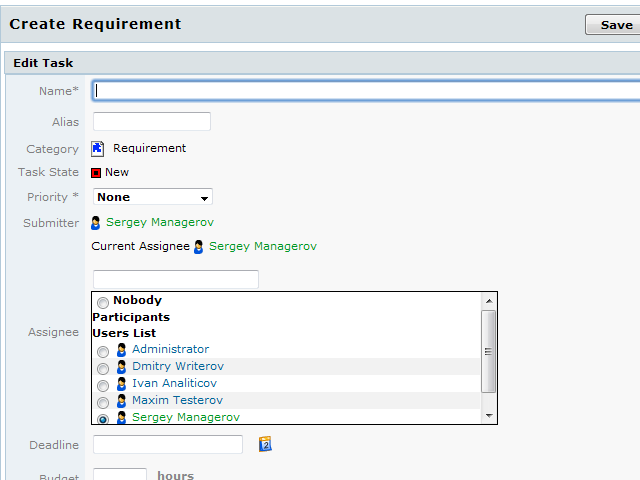Viewport: 640px width, 480px height.
Task: Focus the Name text field
Action: coord(366,91)
